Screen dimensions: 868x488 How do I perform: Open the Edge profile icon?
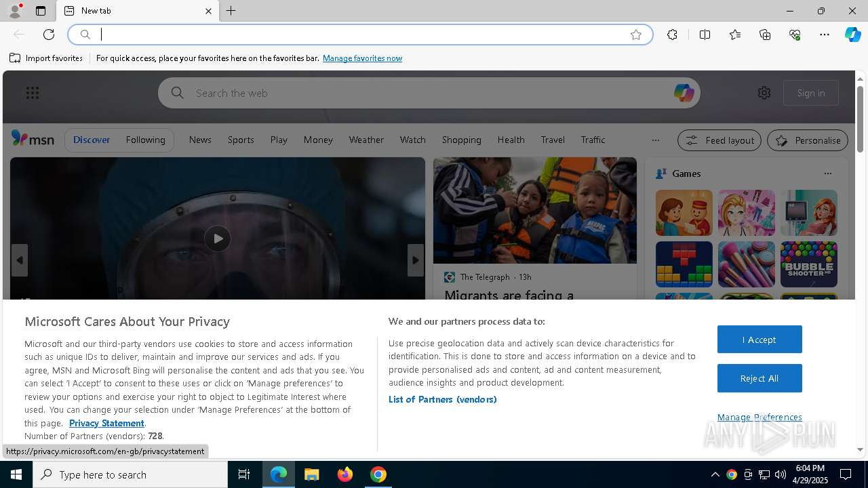point(14,11)
